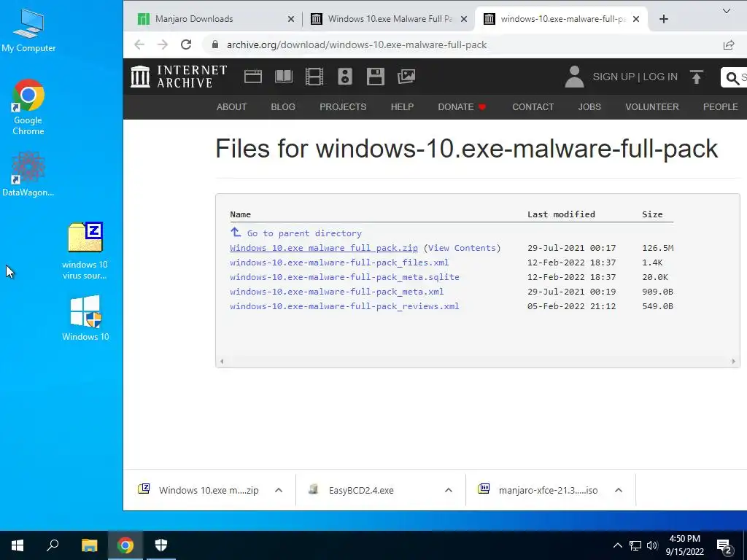Open network status tray icon

pyautogui.click(x=635, y=545)
